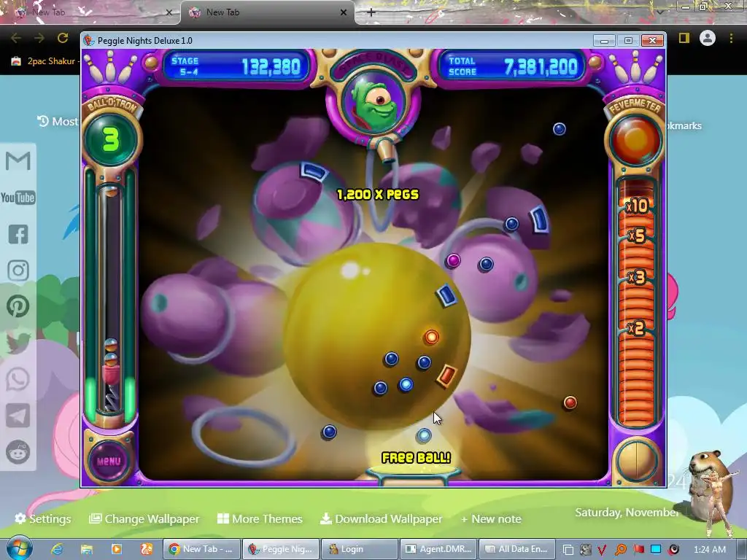Open the Gmail shortcut in the sidebar
Screen dimensions: 747x560
point(18,161)
